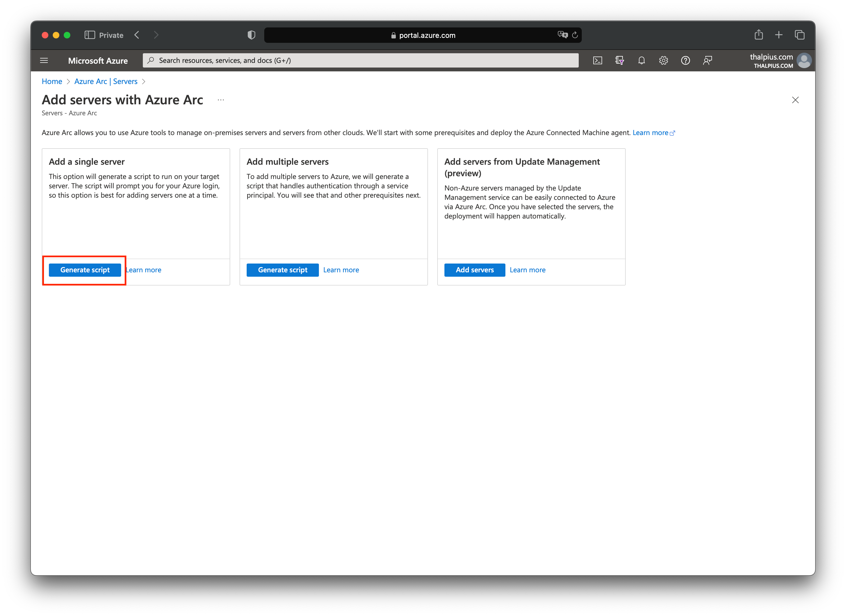846x616 pixels.
Task: Open the Help question mark icon
Action: click(685, 60)
